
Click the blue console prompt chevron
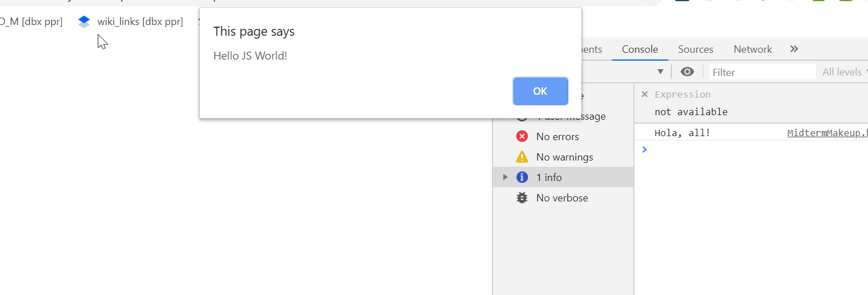[x=644, y=149]
